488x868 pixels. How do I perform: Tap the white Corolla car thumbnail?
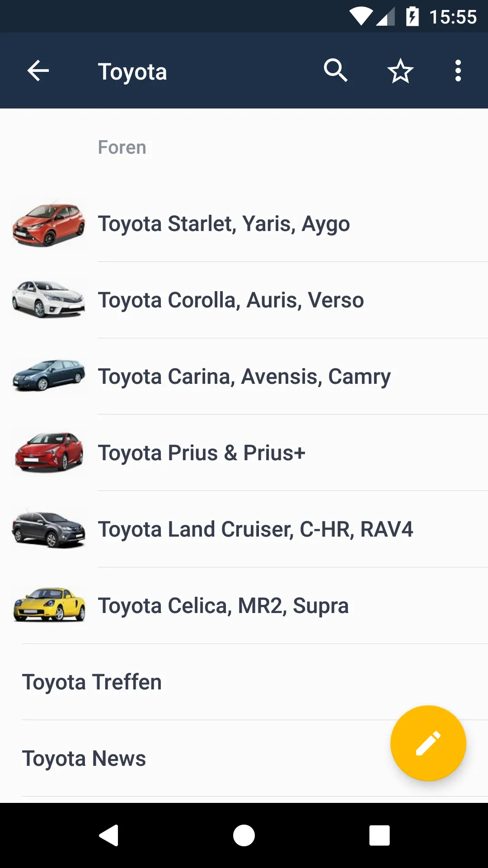click(x=49, y=299)
